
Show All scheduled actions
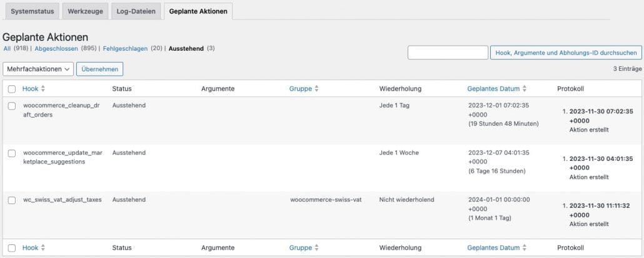pyautogui.click(x=7, y=48)
